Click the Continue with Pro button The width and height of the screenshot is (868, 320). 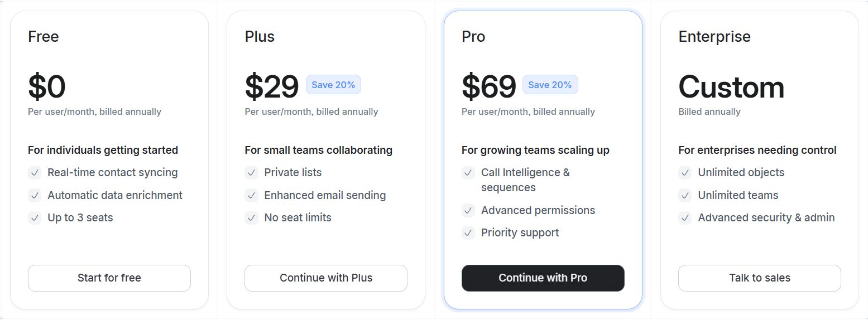pyautogui.click(x=543, y=278)
